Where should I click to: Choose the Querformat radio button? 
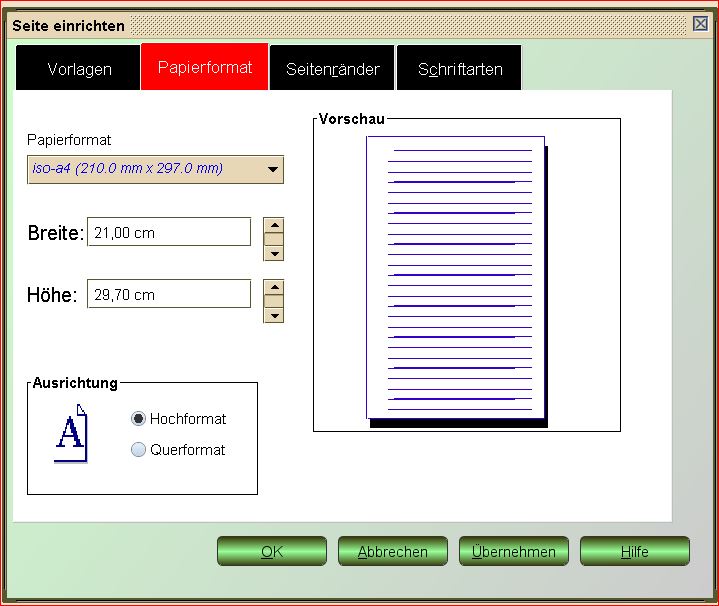138,450
